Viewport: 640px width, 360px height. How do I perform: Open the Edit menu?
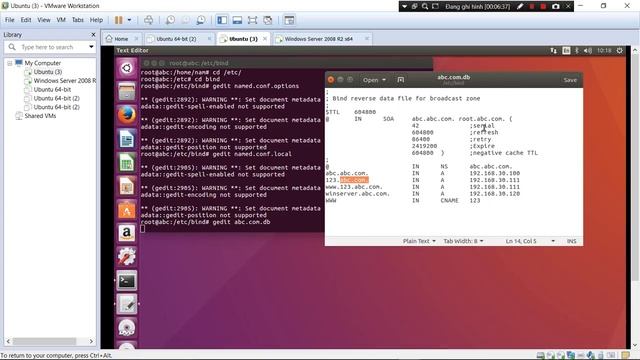point(26,20)
